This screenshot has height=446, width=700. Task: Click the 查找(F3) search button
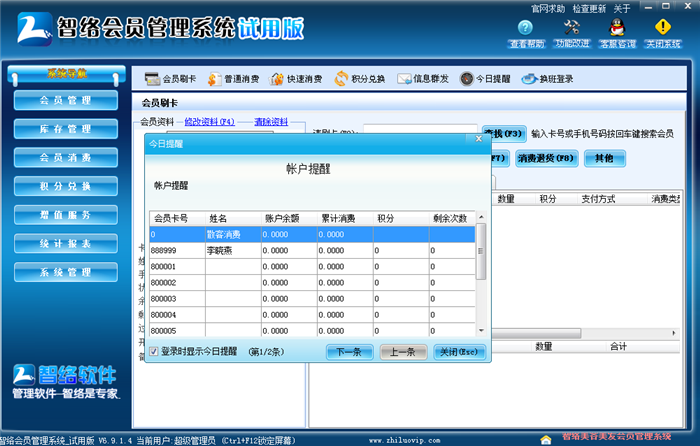pos(505,133)
